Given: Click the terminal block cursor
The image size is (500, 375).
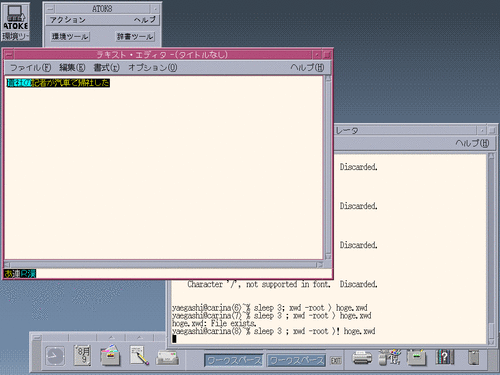Looking at the screenshot, I should click(x=174, y=339).
